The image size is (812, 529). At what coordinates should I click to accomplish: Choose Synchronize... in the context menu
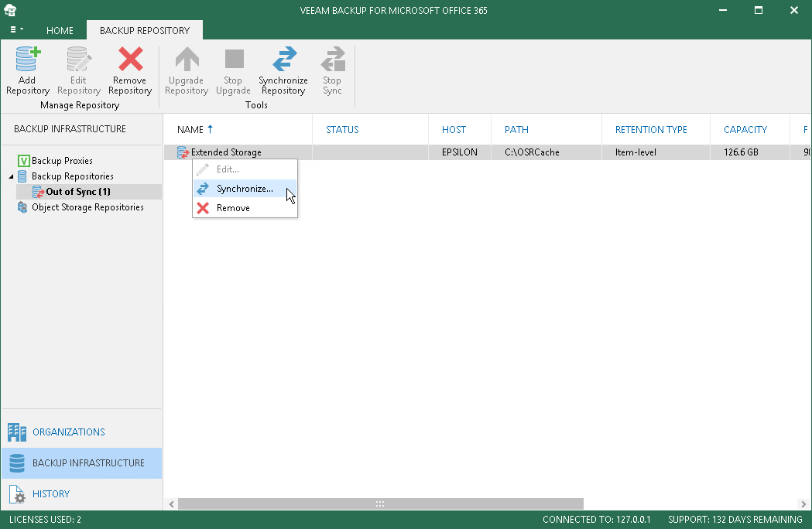(x=245, y=189)
